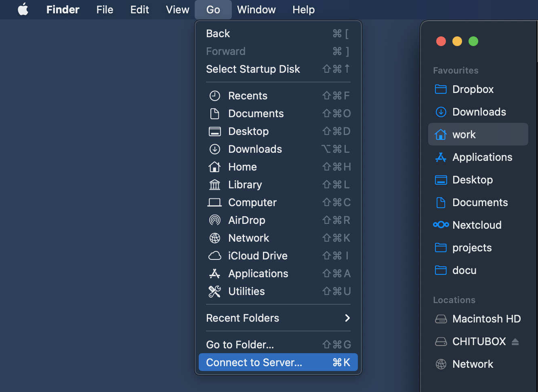Open the View menu
Viewport: 538px width, 392px height.
pyautogui.click(x=177, y=9)
